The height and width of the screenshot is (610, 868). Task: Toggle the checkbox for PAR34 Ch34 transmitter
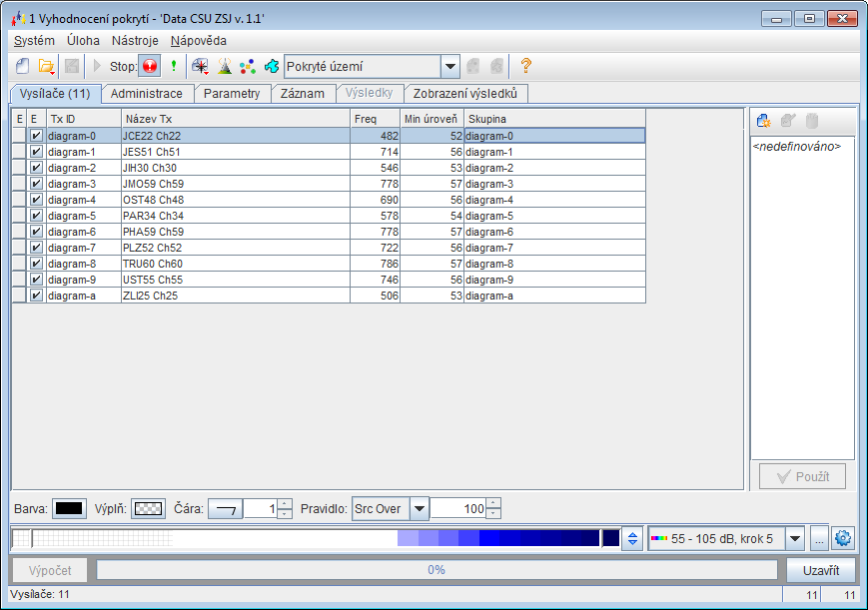pos(36,216)
